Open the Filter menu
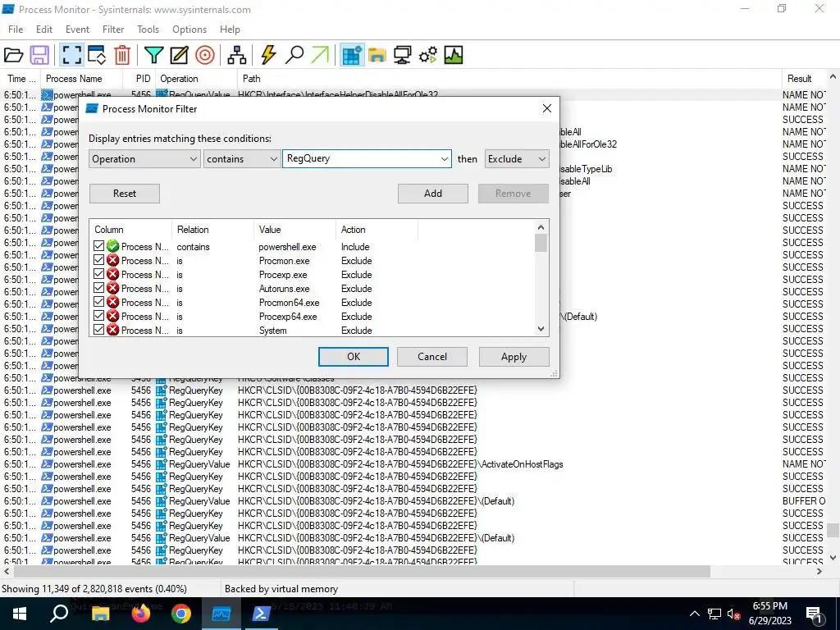840x630 pixels. 113,30
